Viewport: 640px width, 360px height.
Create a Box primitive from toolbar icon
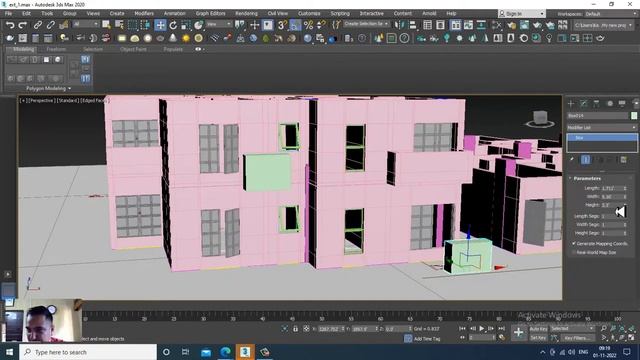point(122,38)
